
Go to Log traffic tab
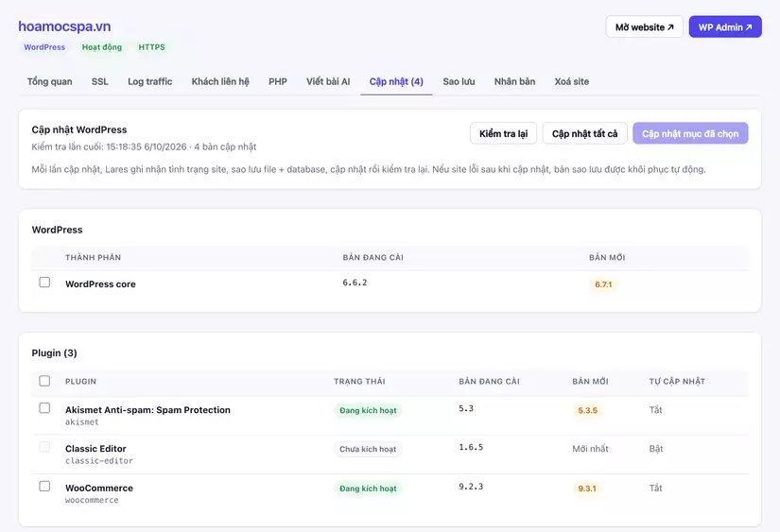click(x=149, y=81)
